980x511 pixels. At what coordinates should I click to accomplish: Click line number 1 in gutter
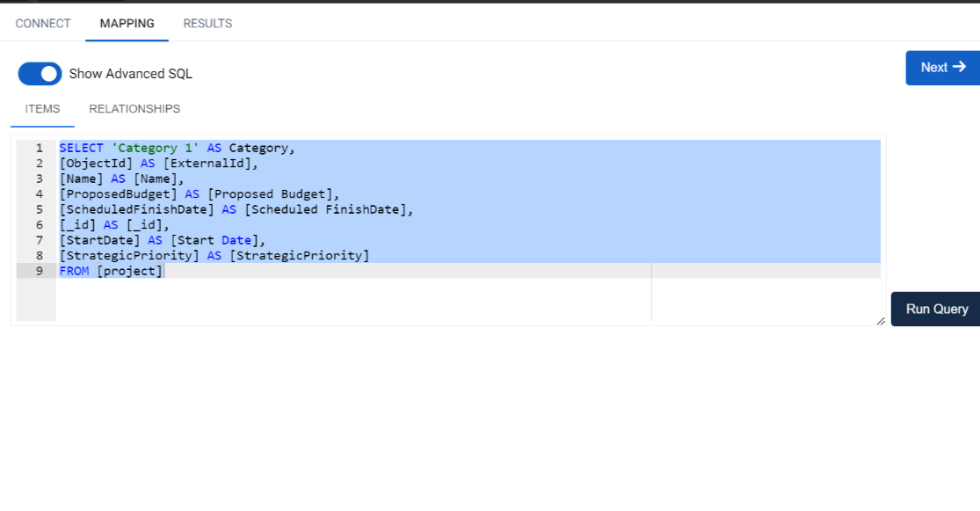[40, 149]
